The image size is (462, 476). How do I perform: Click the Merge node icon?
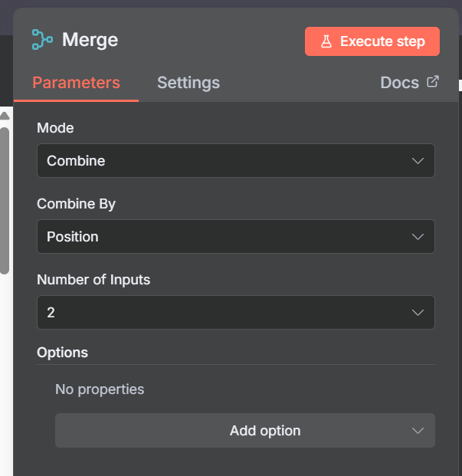click(42, 40)
